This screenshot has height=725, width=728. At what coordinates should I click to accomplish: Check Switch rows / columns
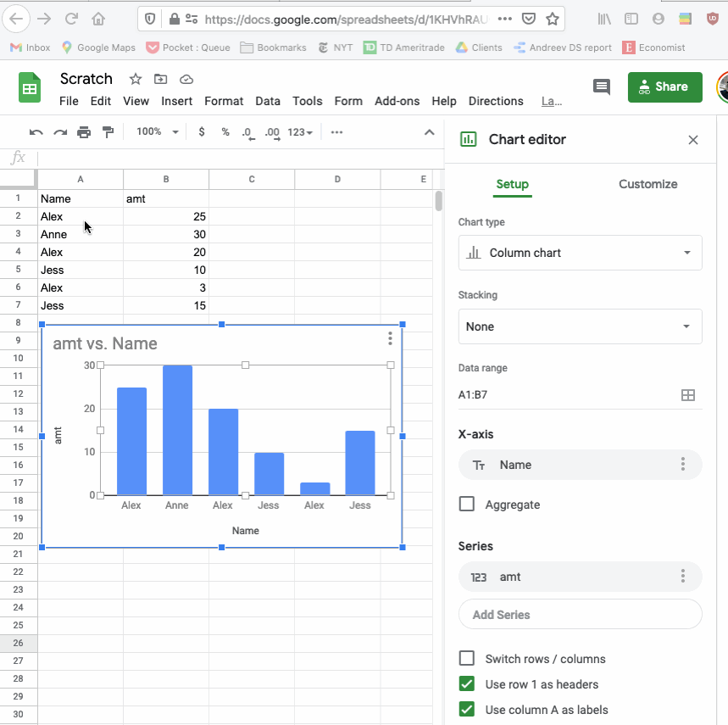pos(466,658)
